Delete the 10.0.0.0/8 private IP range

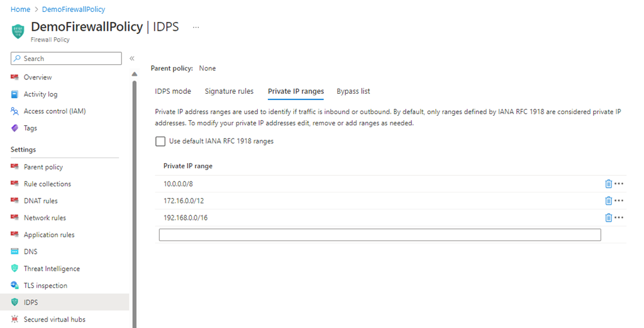(x=608, y=184)
